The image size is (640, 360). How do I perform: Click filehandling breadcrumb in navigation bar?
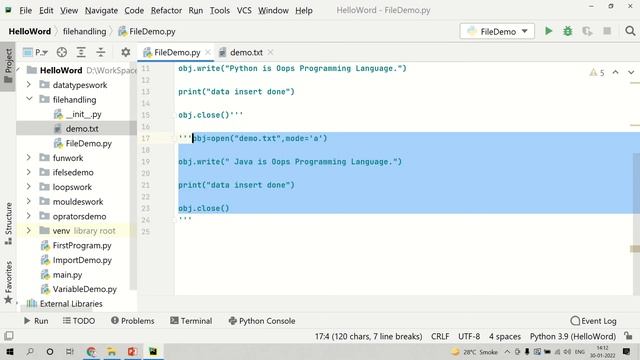(84, 31)
